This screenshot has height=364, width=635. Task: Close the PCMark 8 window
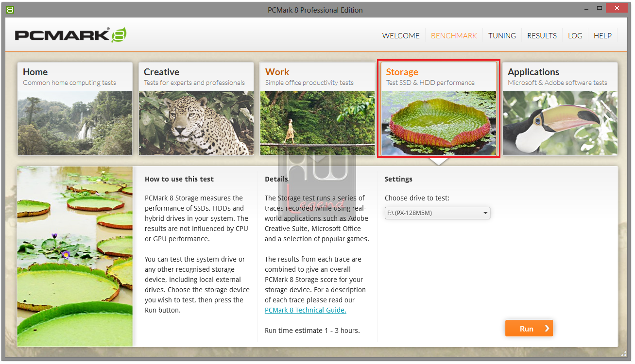618,8
